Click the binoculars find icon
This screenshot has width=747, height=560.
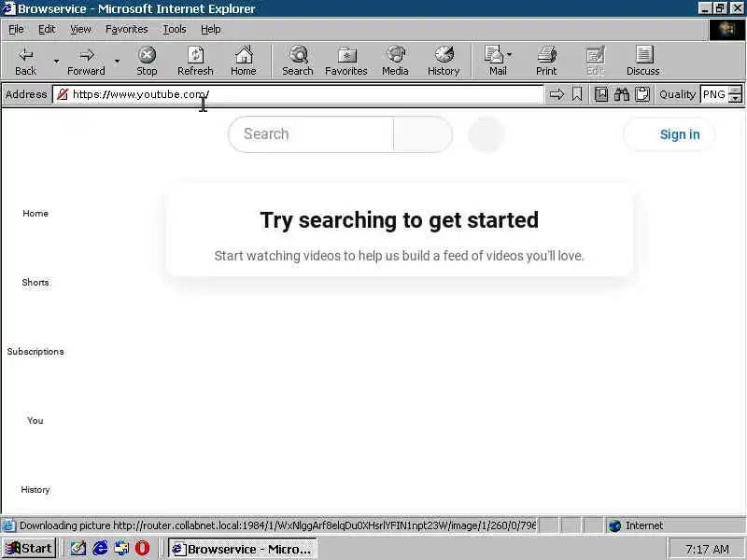(622, 94)
